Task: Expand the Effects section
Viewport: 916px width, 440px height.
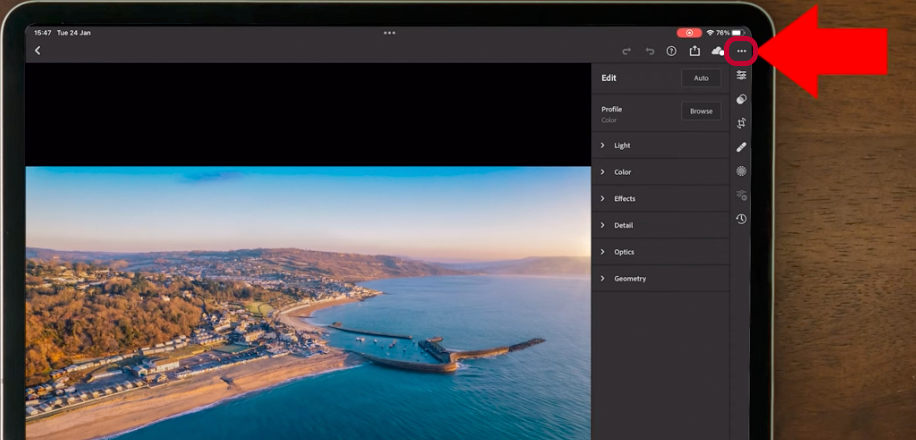Action: [661, 199]
